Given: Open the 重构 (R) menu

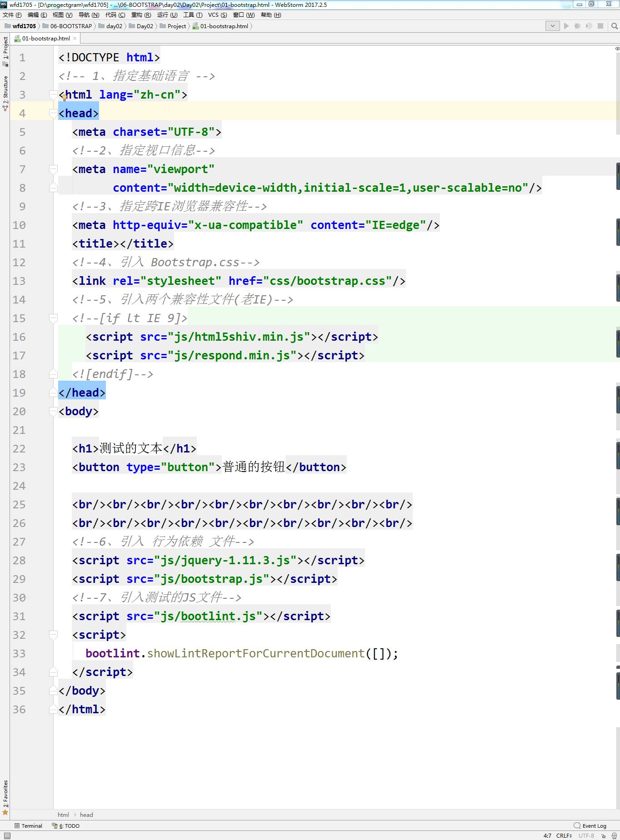Looking at the screenshot, I should point(141,15).
